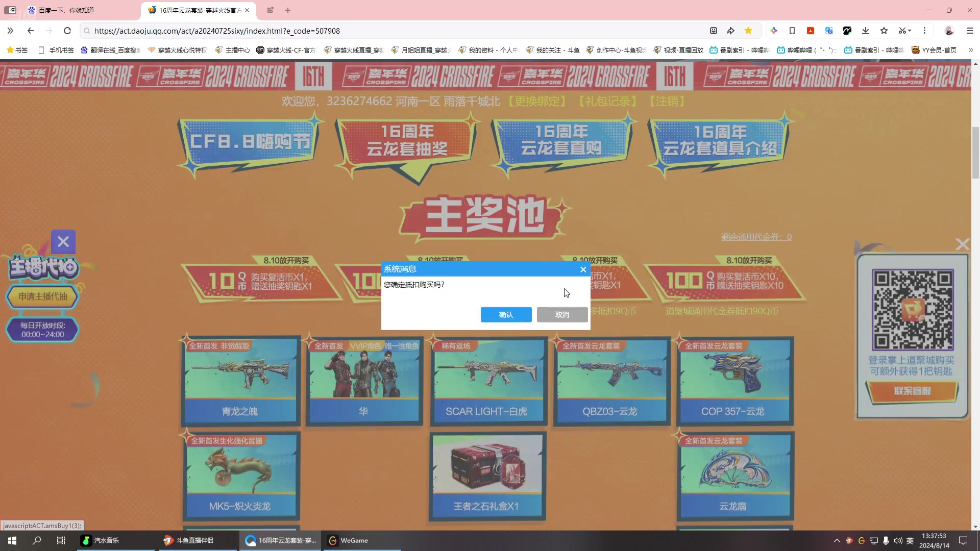
Task: Open the 书签 bookmarks folder
Action: (17, 50)
